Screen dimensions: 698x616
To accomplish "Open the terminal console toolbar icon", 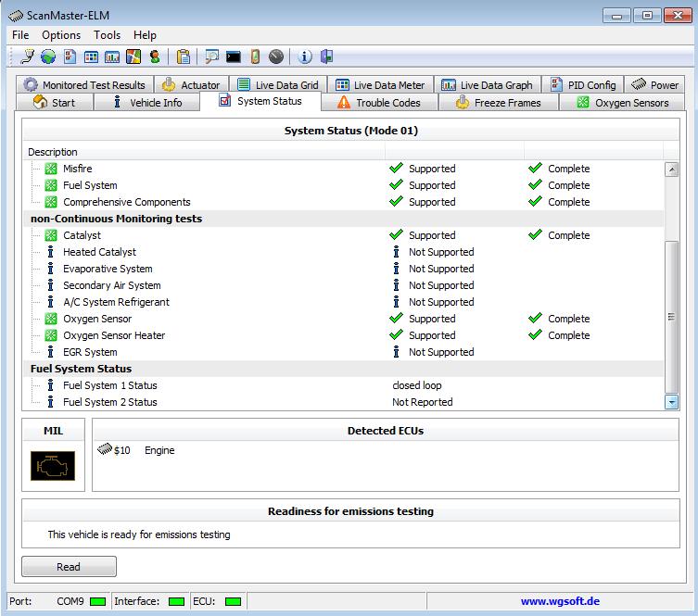I will (234, 57).
